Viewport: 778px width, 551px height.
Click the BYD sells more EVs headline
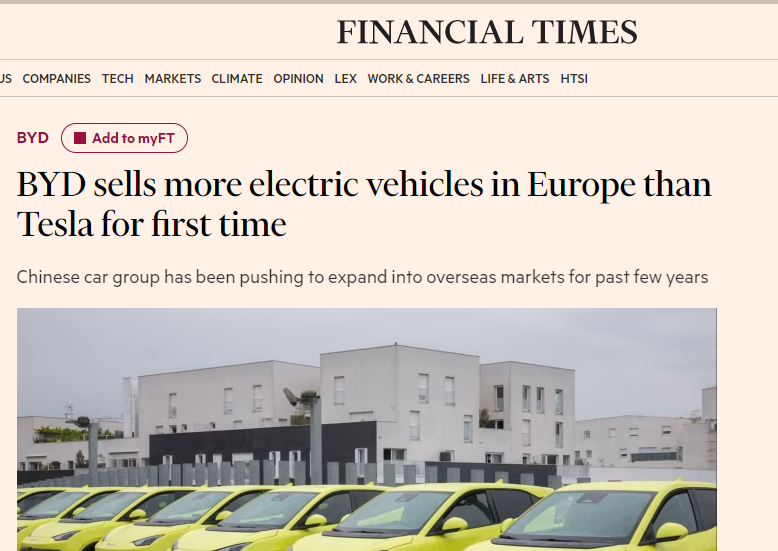(364, 205)
